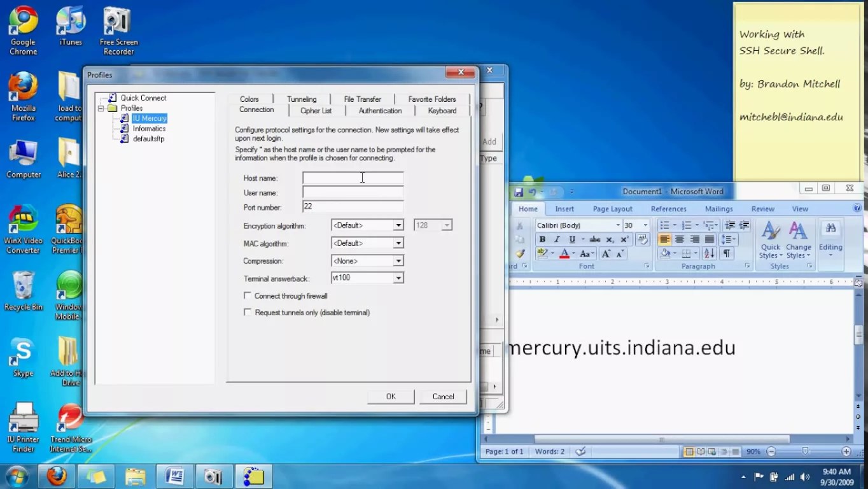Open the font size dropdown
The image size is (868, 489).
click(x=645, y=225)
